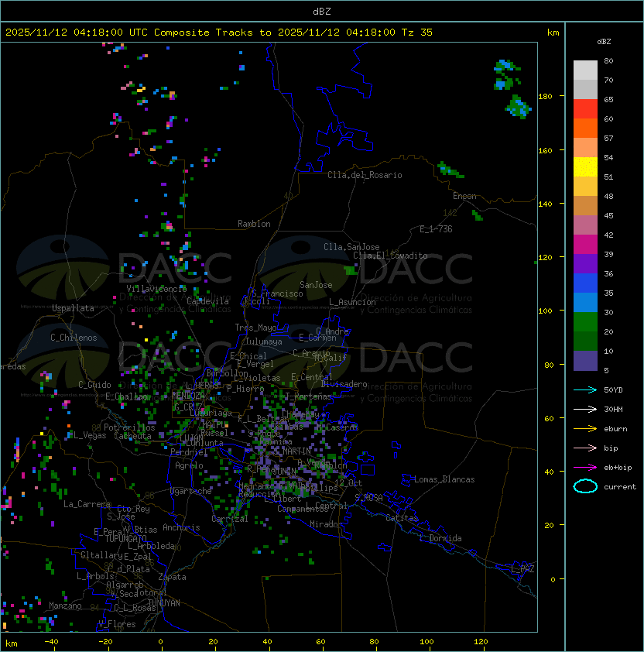
Task: Select the bright yellow 51-54 dBZ swatch
Action: 585,167
